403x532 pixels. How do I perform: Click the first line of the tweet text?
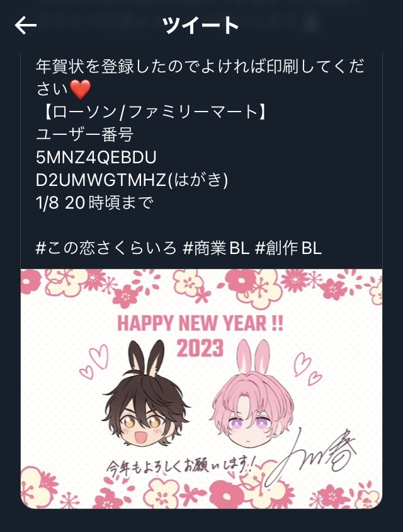point(200,67)
